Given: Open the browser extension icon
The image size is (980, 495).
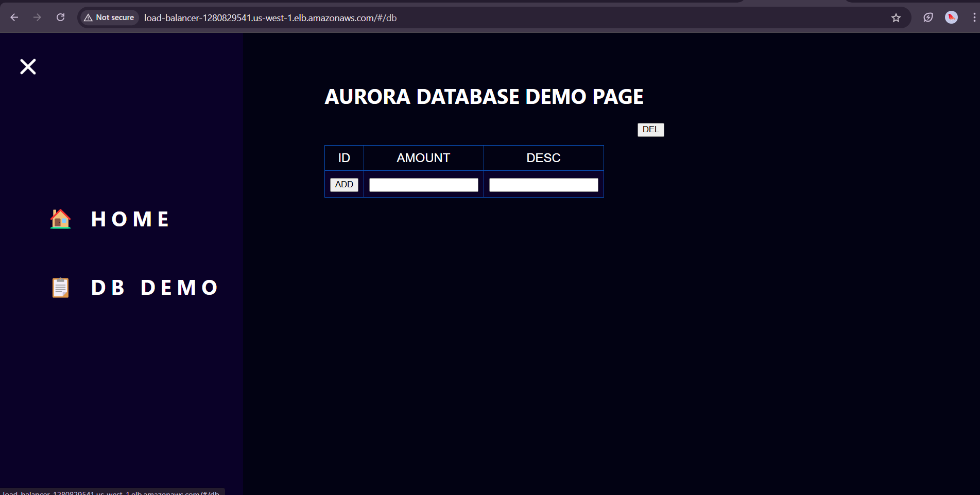Looking at the screenshot, I should tap(928, 17).
